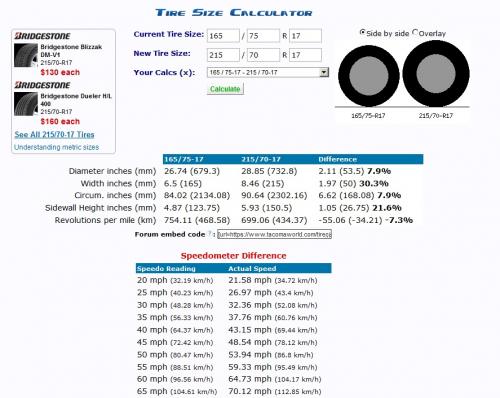This screenshot has width=500, height=398.
Task: Click the Width inches (mm) row label
Action: [118, 183]
